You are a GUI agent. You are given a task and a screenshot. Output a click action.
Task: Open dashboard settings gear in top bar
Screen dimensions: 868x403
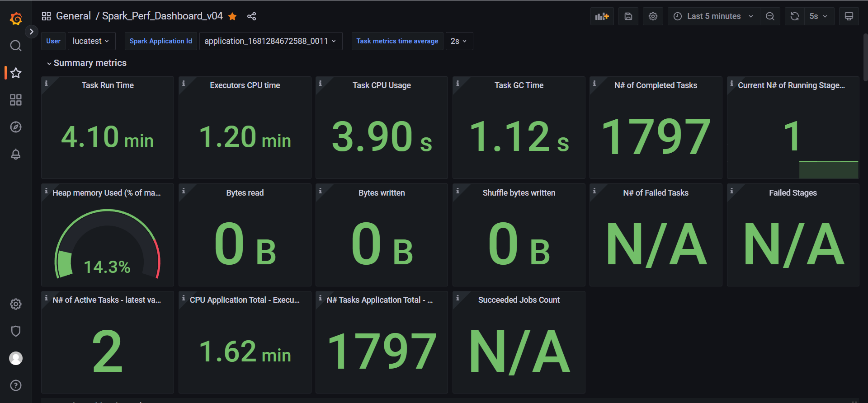click(x=653, y=16)
